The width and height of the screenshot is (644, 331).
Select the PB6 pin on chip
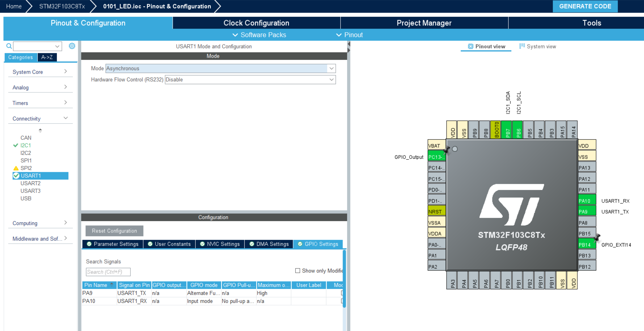click(518, 130)
